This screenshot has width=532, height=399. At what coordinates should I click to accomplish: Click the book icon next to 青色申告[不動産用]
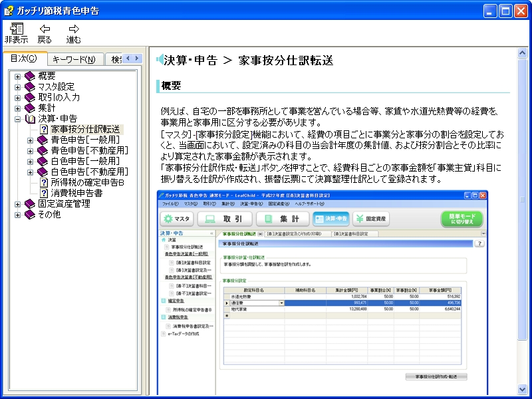coord(43,151)
